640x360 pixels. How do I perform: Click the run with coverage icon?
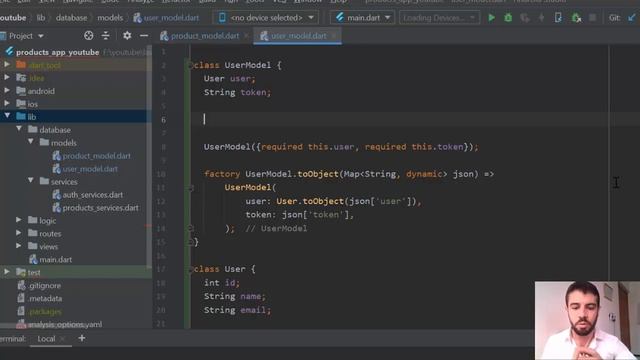click(x=525, y=18)
